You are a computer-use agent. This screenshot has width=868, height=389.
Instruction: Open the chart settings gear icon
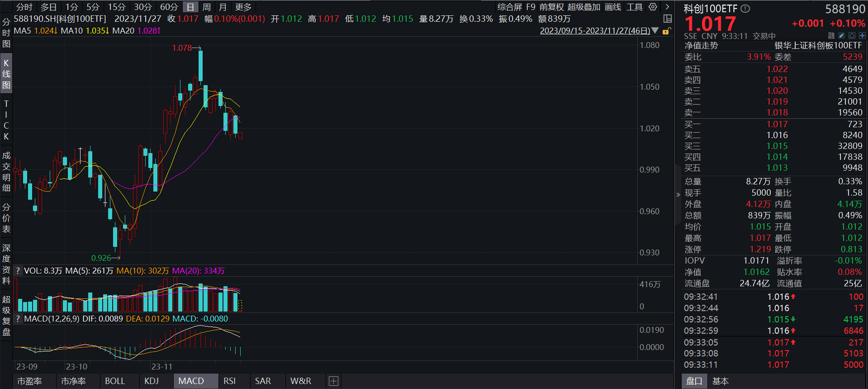coord(653,7)
